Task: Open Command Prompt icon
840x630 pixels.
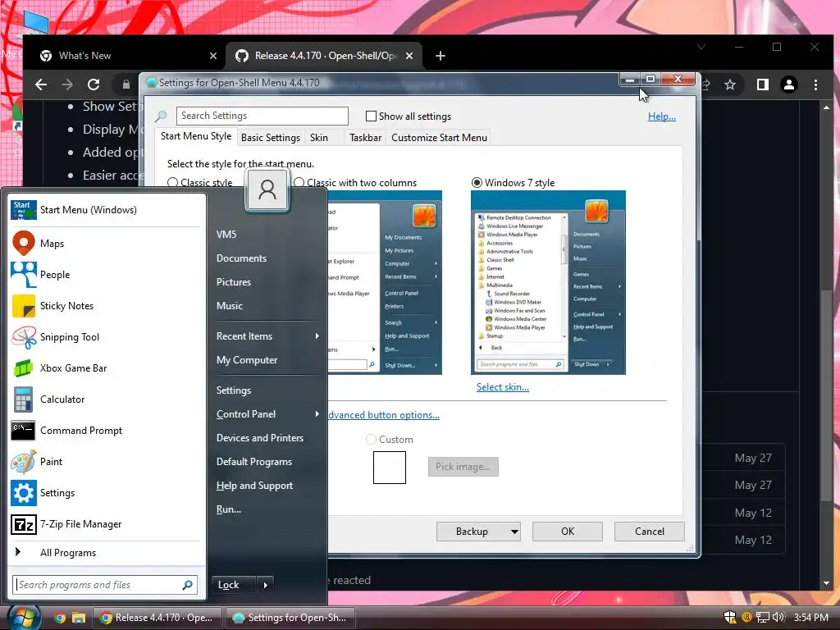Action: 24,430
